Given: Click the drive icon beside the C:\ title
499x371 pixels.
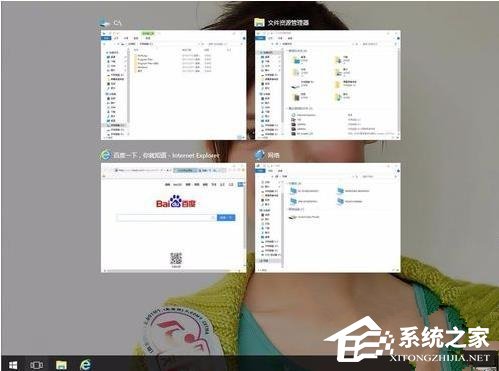Looking at the screenshot, I should tap(105, 23).
